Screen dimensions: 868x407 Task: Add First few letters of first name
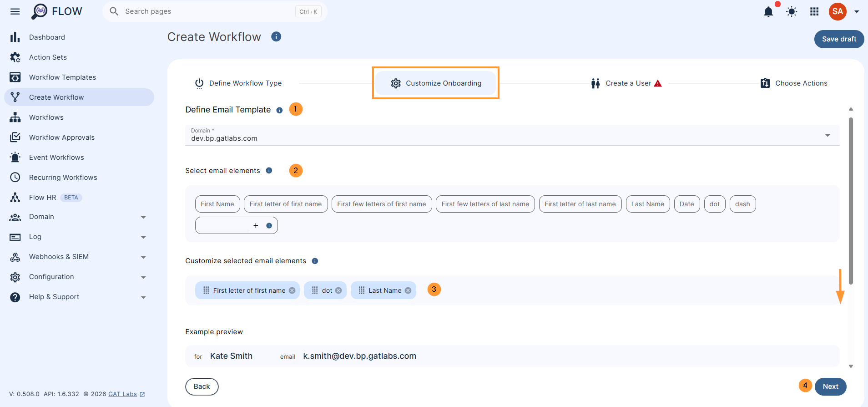click(x=382, y=204)
